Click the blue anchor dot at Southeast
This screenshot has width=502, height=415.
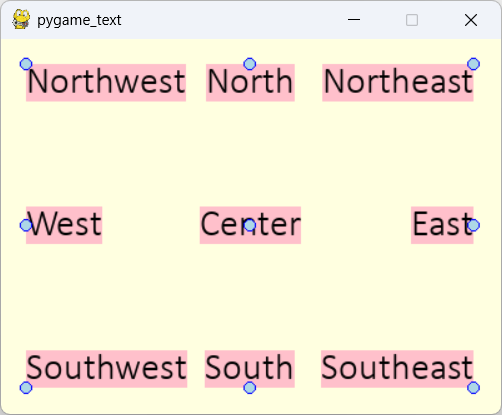473,388
